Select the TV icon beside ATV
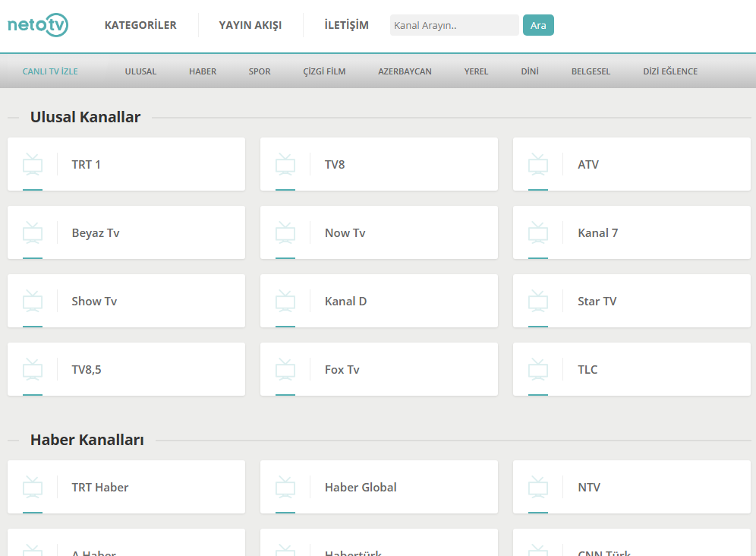The height and width of the screenshot is (556, 756). coord(538,164)
